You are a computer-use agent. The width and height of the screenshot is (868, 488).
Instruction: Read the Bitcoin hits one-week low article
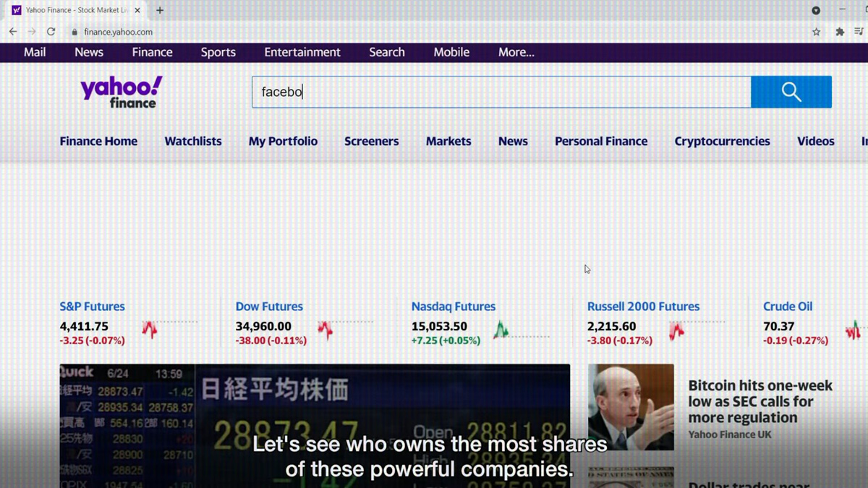[x=759, y=401]
